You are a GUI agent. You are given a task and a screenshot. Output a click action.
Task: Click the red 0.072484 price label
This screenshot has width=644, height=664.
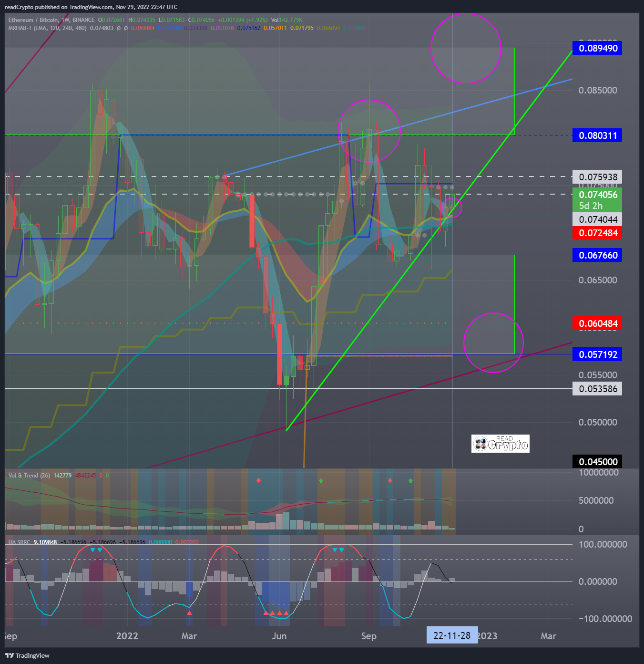click(x=597, y=233)
